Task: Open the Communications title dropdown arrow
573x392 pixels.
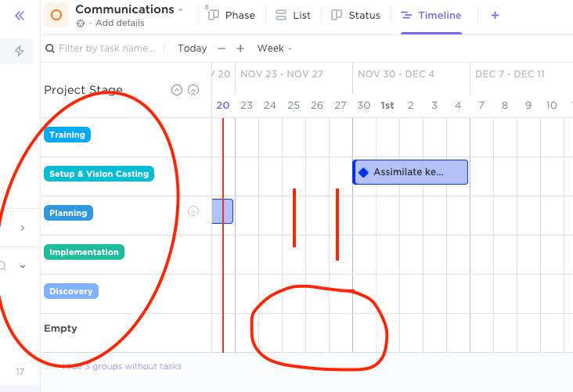Action: (x=181, y=10)
